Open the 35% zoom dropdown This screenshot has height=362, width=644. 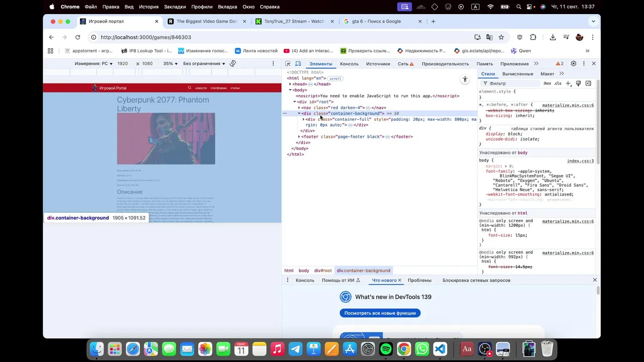pos(170,64)
